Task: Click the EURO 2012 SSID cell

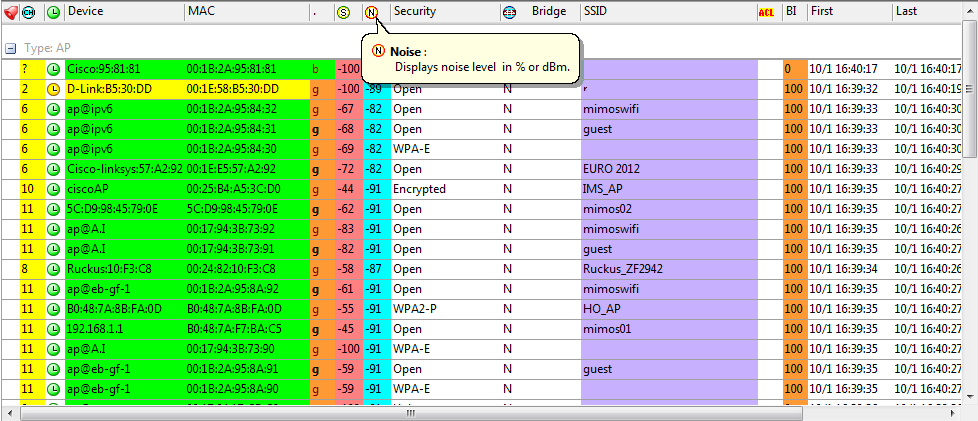Action: (669, 169)
